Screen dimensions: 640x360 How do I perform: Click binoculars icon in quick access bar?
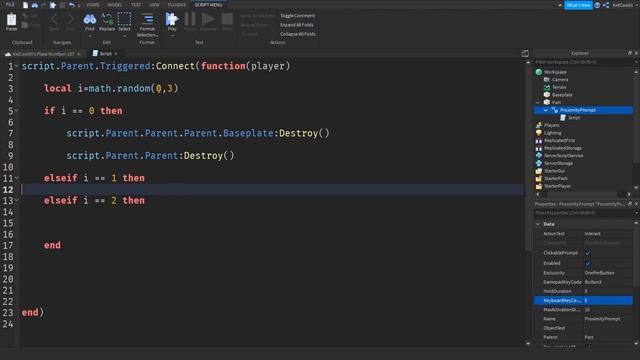click(x=35, y=5)
